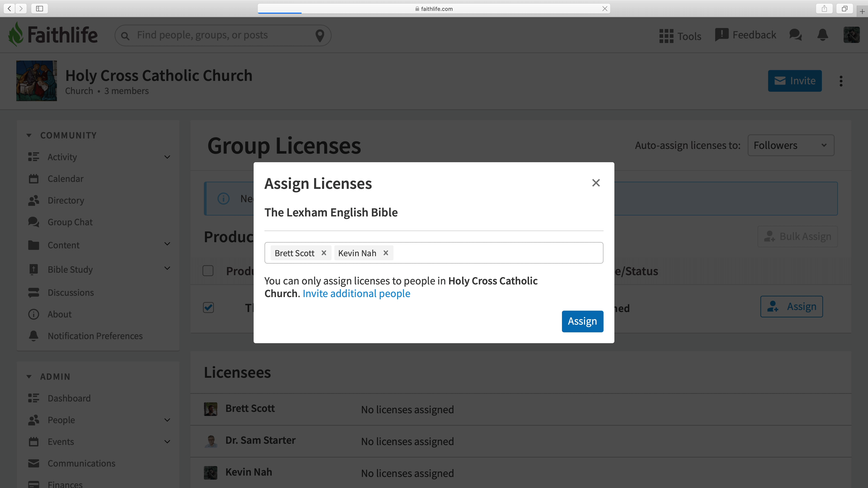The height and width of the screenshot is (488, 868).
Task: Click the info icon in the notice banner
Action: coord(223,199)
